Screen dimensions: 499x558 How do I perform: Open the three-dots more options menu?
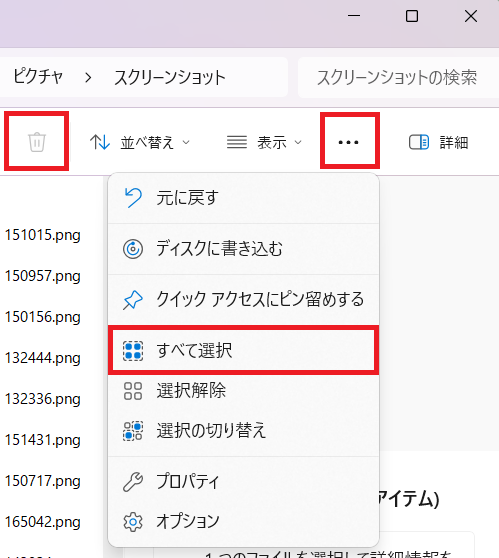tap(349, 142)
